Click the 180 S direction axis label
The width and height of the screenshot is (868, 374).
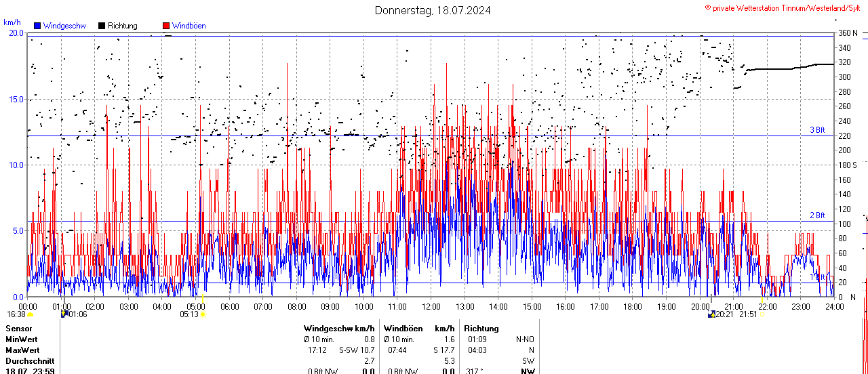coord(848,165)
